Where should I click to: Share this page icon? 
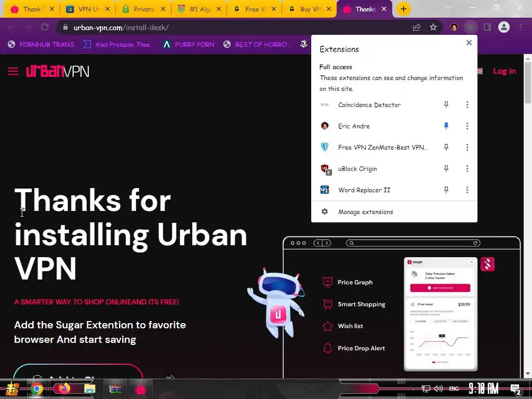(x=416, y=28)
